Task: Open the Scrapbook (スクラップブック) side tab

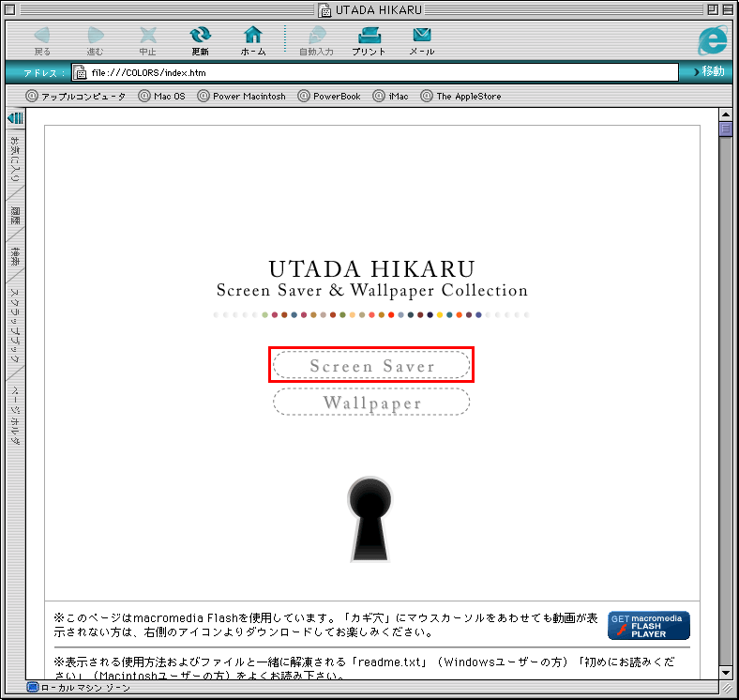Action: [16, 326]
